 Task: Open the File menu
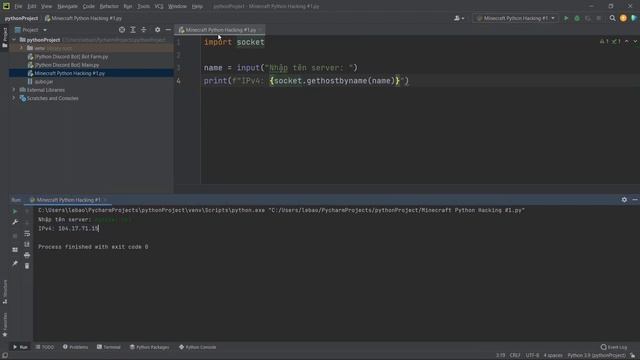[x=18, y=7]
